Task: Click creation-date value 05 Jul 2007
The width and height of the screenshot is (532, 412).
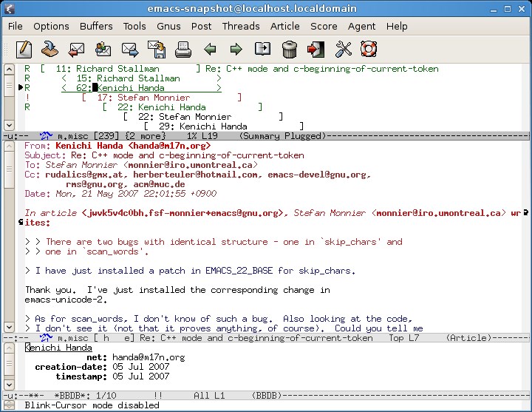Action: coord(141,367)
